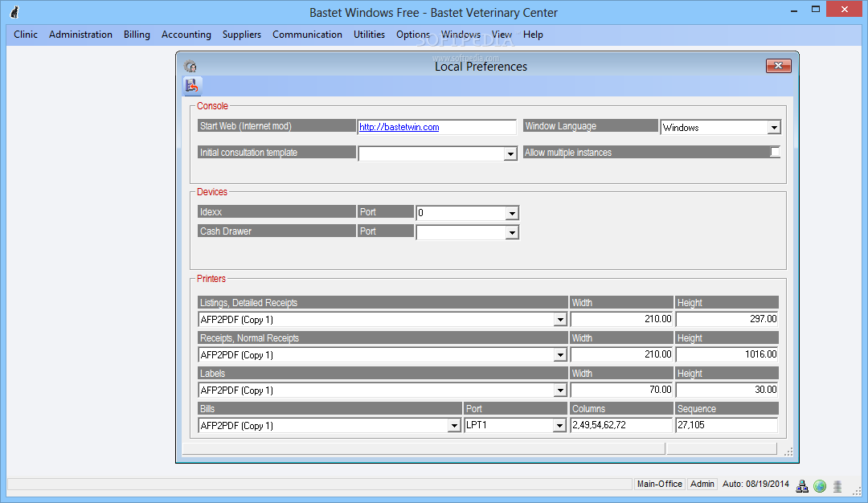The image size is (868, 503).
Task: Click the Local Preferences gear icon in dialog title
Action: tap(190, 67)
